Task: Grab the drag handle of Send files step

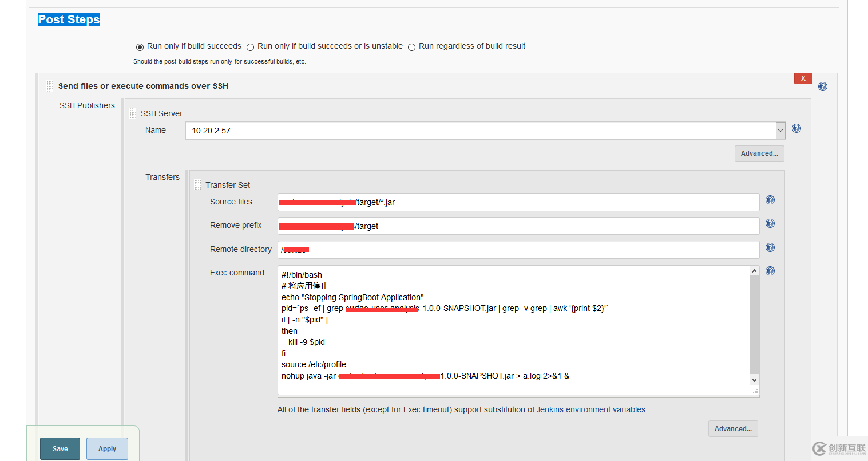Action: [x=50, y=86]
